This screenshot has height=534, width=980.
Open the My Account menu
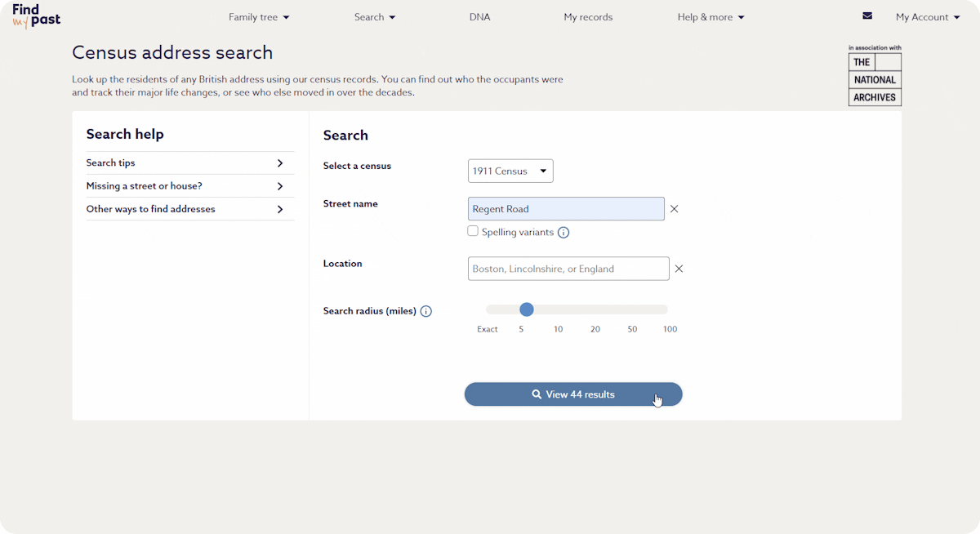[x=927, y=17]
